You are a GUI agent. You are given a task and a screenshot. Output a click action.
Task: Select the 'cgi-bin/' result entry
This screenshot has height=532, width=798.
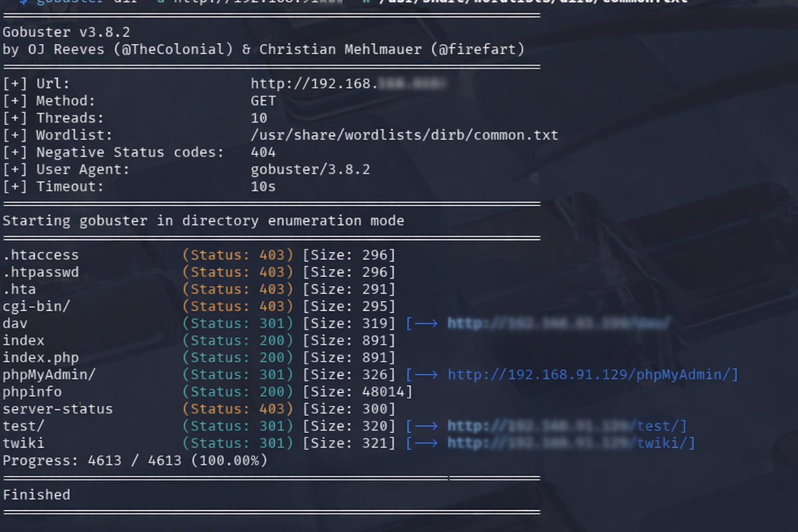point(36,307)
